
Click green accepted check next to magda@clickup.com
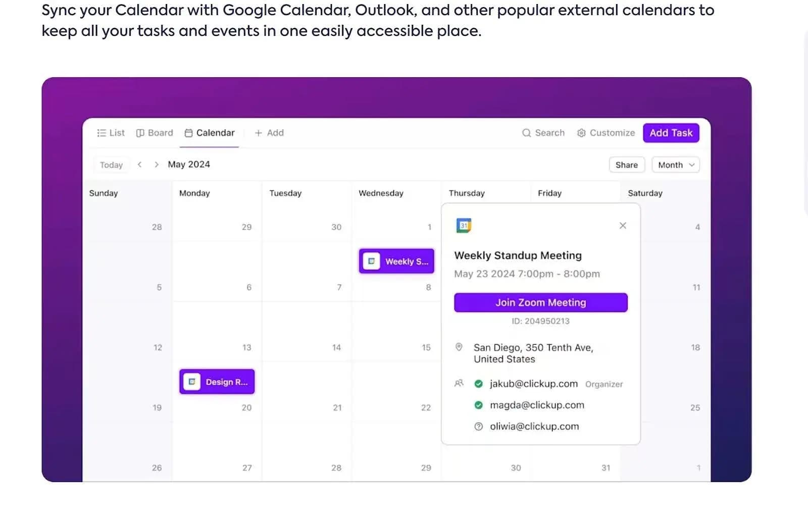click(x=479, y=405)
